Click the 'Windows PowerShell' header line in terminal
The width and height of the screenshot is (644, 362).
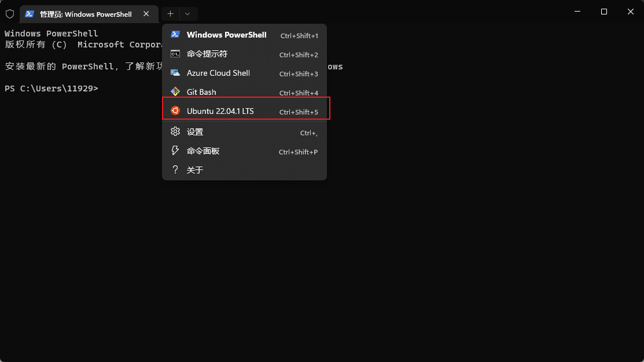[51, 33]
